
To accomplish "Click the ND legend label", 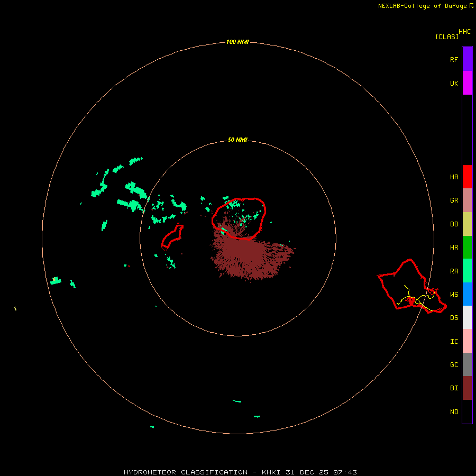I will point(454,412).
